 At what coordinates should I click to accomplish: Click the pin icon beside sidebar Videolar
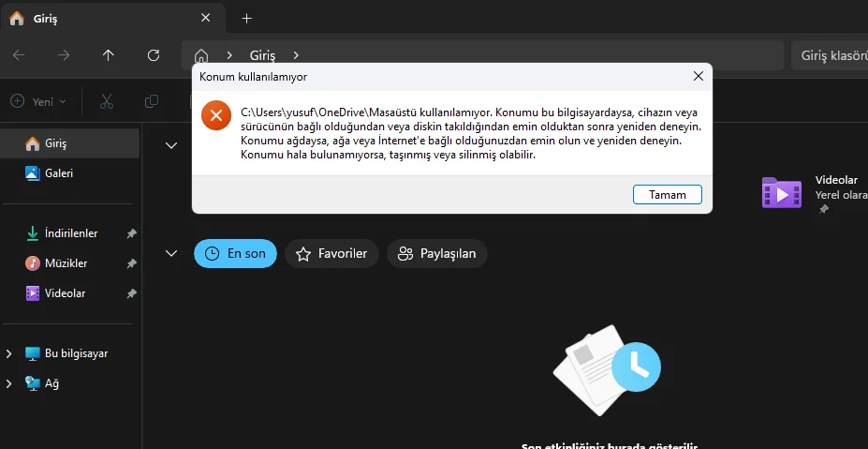click(x=131, y=293)
